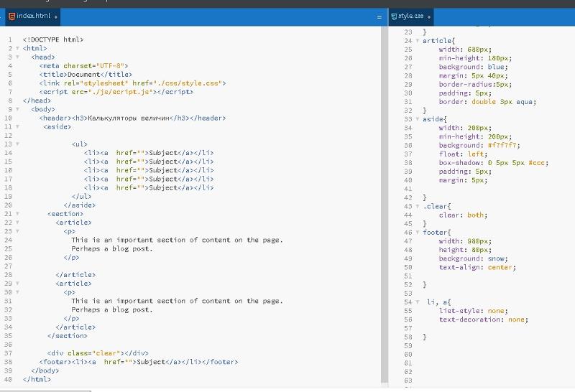575x392 pixels.
Task: Click 'Perhaps a blog post.' on line 32
Action: (x=112, y=309)
